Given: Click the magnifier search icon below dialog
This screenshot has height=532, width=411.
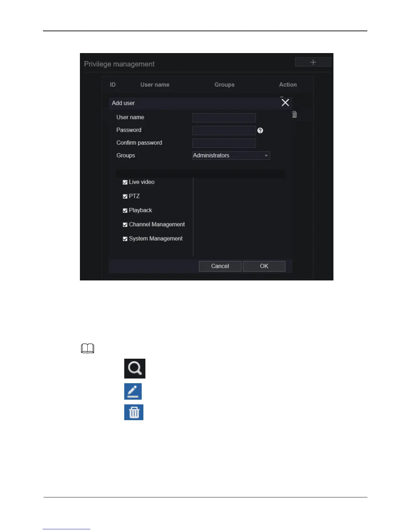Looking at the screenshot, I should tap(135, 368).
